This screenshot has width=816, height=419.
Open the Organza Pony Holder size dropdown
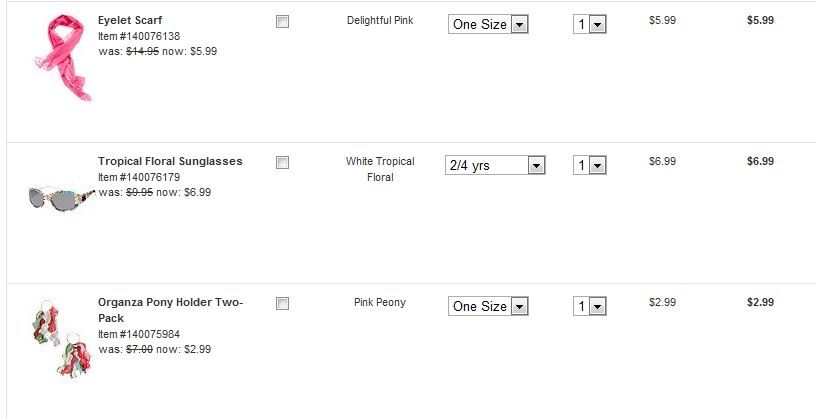pyautogui.click(x=488, y=306)
